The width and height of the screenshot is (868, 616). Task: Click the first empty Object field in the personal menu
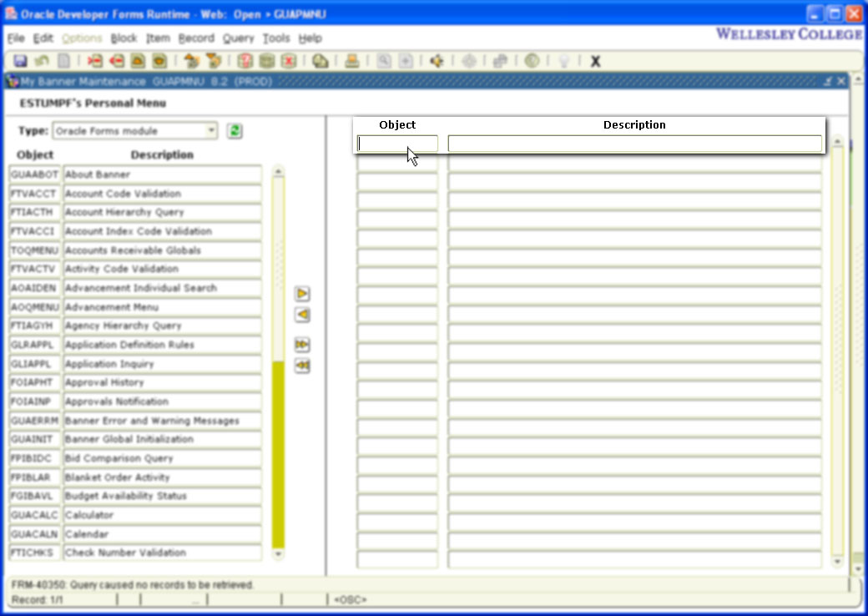click(x=397, y=144)
